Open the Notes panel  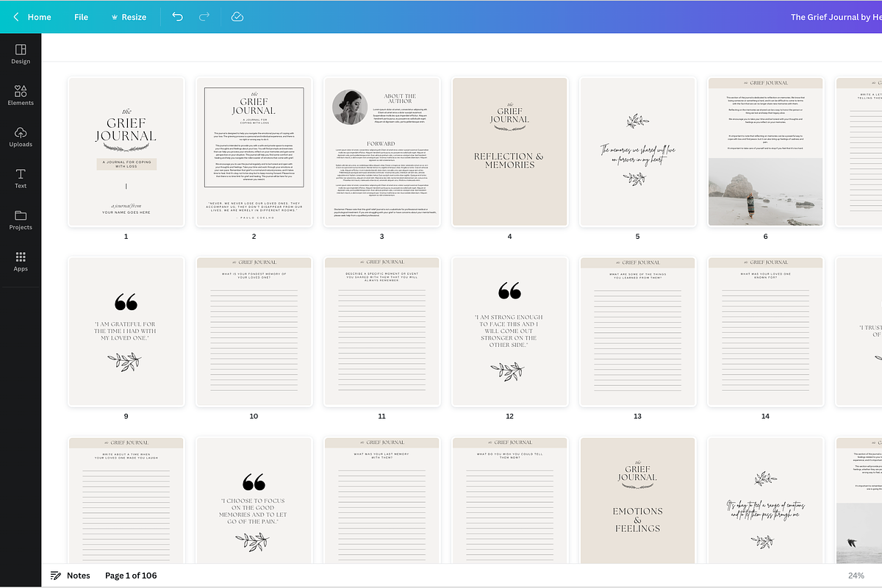click(x=71, y=576)
